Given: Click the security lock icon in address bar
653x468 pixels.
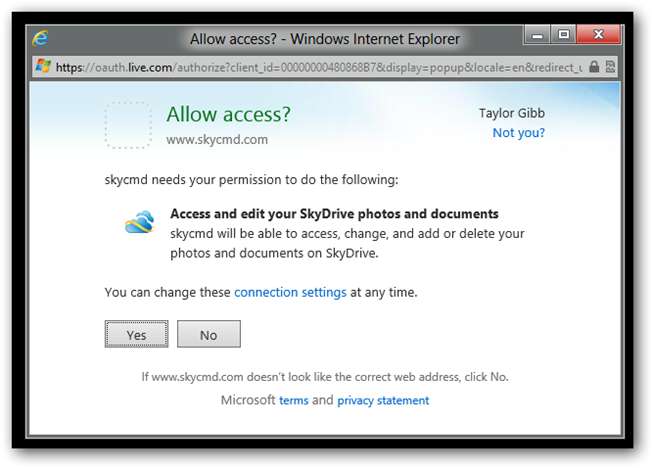Looking at the screenshot, I should point(594,67).
